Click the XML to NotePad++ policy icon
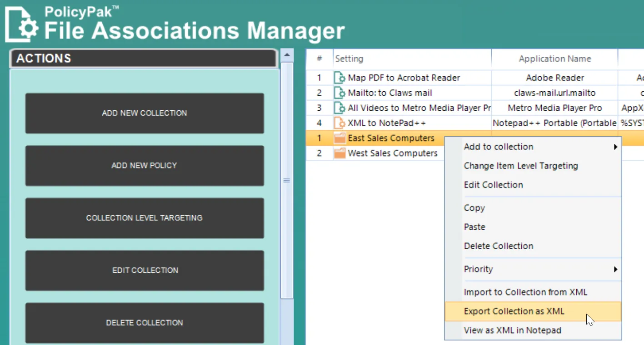Screen dimensions: 644x345 pyautogui.click(x=339, y=123)
